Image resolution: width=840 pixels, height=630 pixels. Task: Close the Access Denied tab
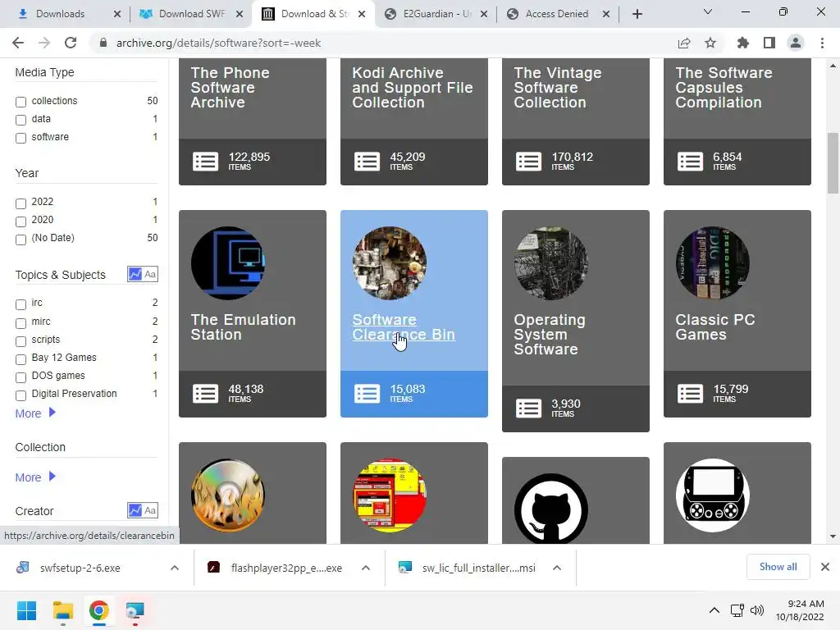click(x=606, y=14)
